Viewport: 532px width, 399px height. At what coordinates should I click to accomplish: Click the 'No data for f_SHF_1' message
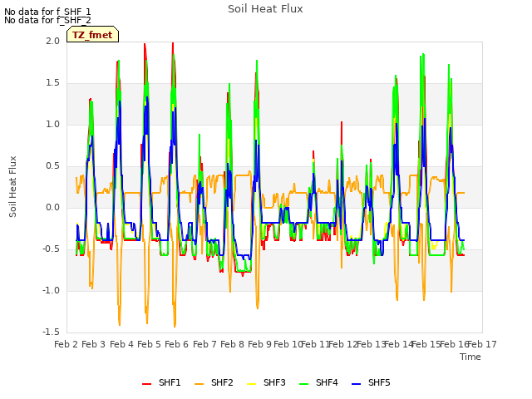(47, 12)
